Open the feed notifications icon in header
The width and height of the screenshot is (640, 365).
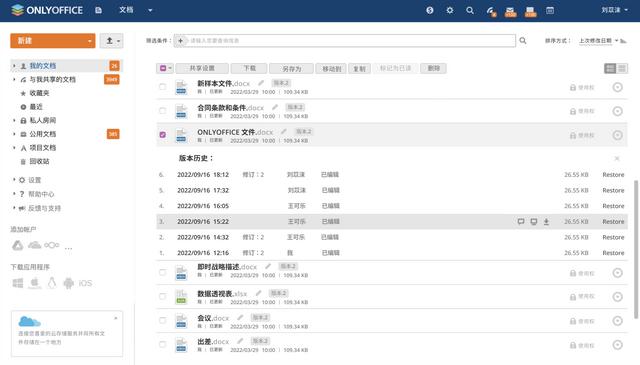click(x=491, y=11)
